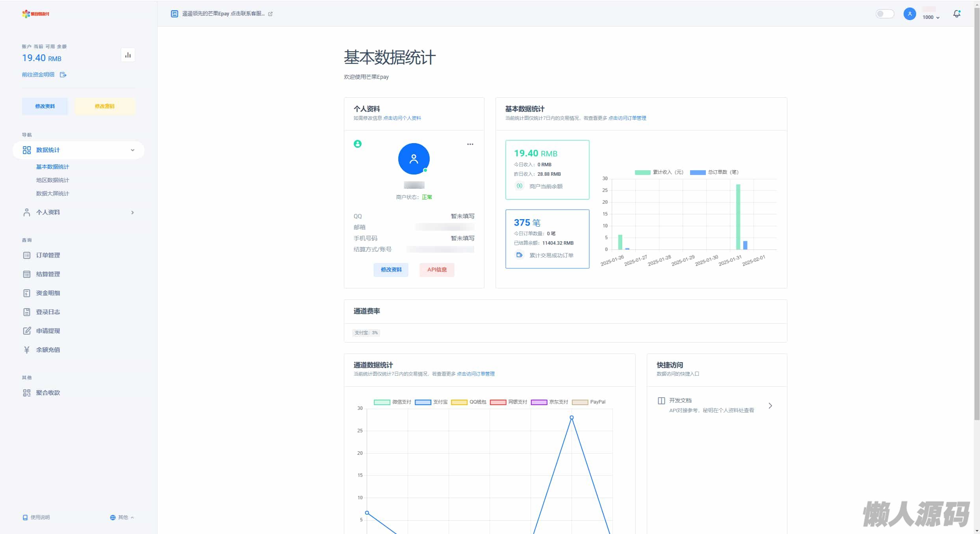
Task: Click the blue user avatar in the top bar
Action: (x=909, y=14)
